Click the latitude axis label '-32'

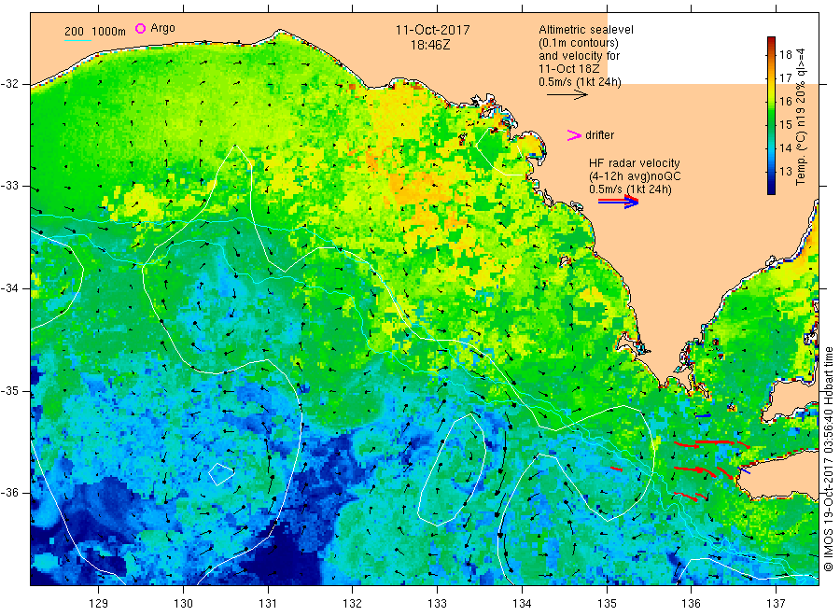9,84
